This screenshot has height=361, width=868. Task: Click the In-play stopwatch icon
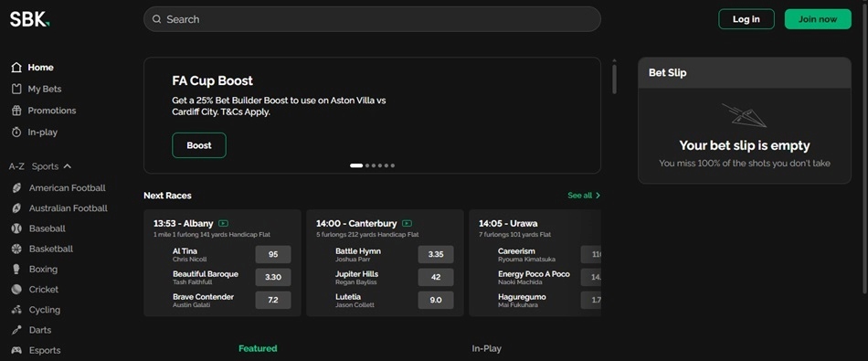pos(16,133)
